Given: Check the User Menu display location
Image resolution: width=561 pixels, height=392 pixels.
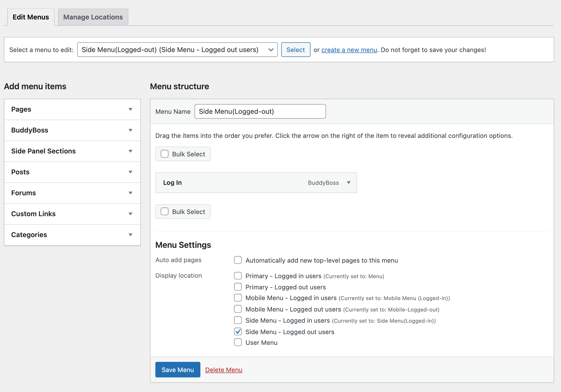Looking at the screenshot, I should (x=238, y=342).
